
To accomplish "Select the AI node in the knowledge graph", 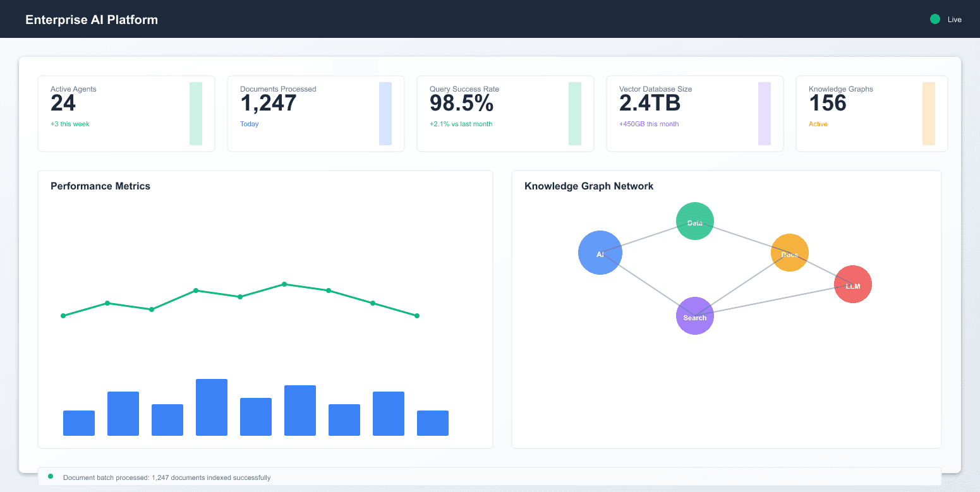I will [x=600, y=253].
